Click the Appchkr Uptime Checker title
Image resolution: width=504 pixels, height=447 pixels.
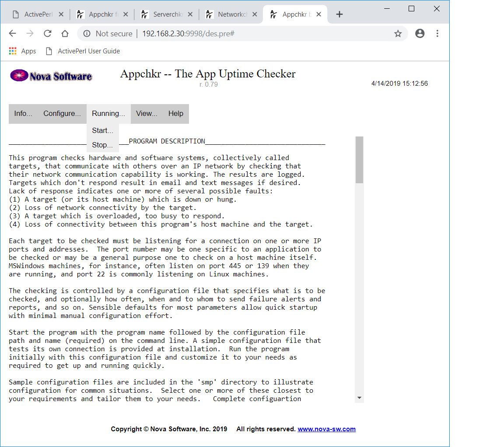[208, 73]
